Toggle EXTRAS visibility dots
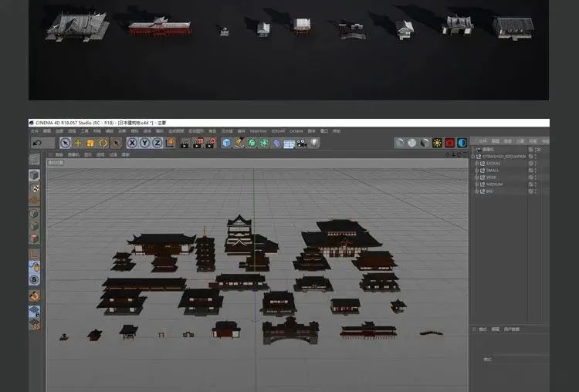 (x=536, y=164)
